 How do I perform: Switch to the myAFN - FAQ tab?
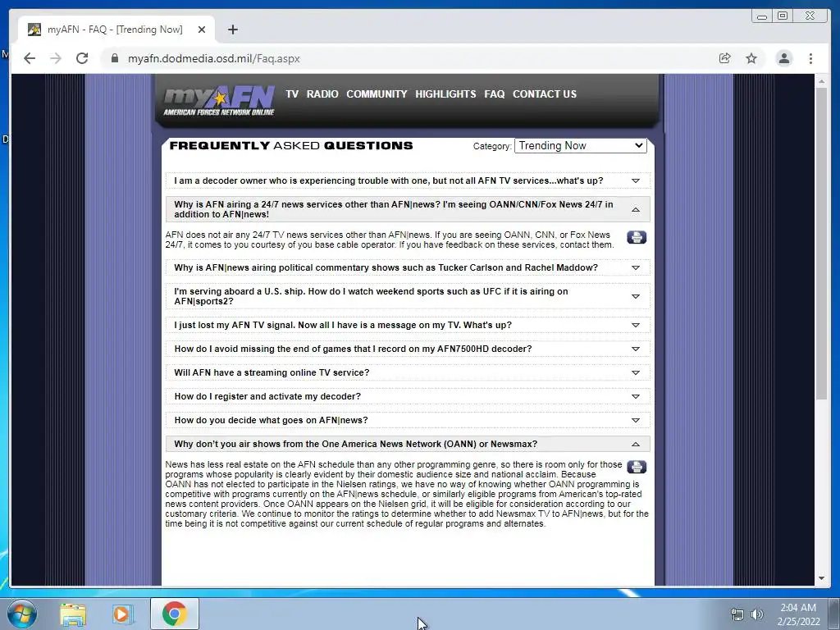click(x=115, y=30)
